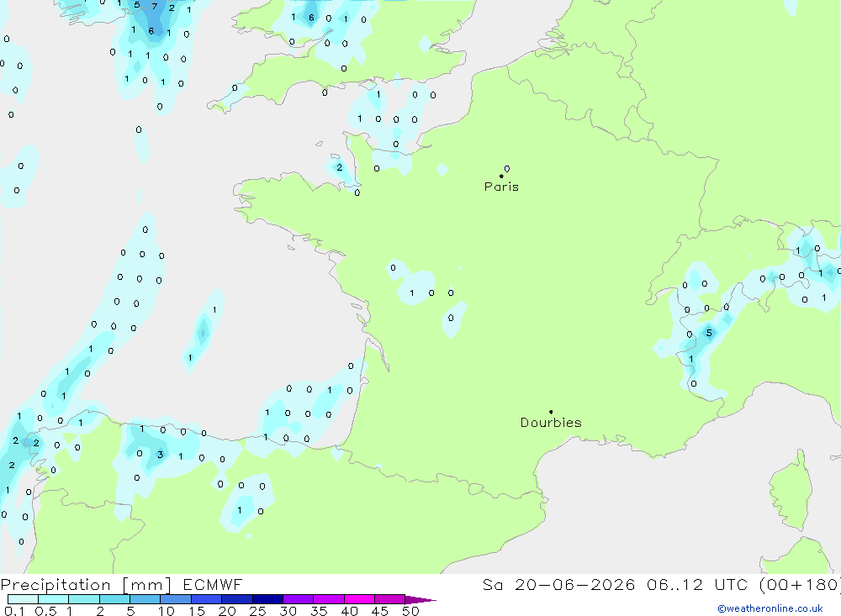Click the dark blue 20–25 legend swatch

[236, 599]
